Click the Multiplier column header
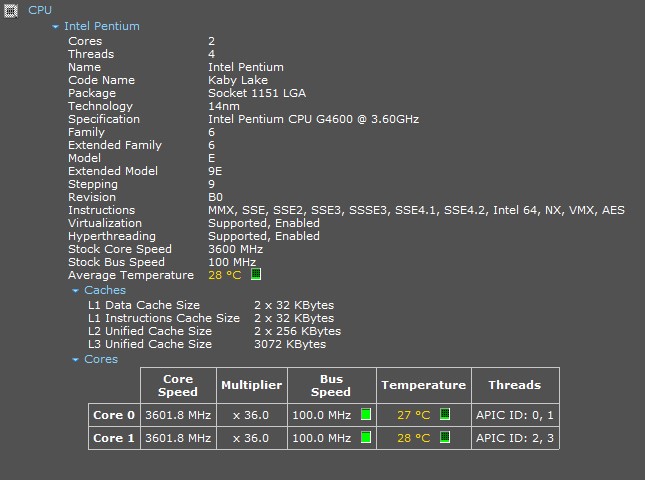The height and width of the screenshot is (480, 645). pyautogui.click(x=252, y=385)
